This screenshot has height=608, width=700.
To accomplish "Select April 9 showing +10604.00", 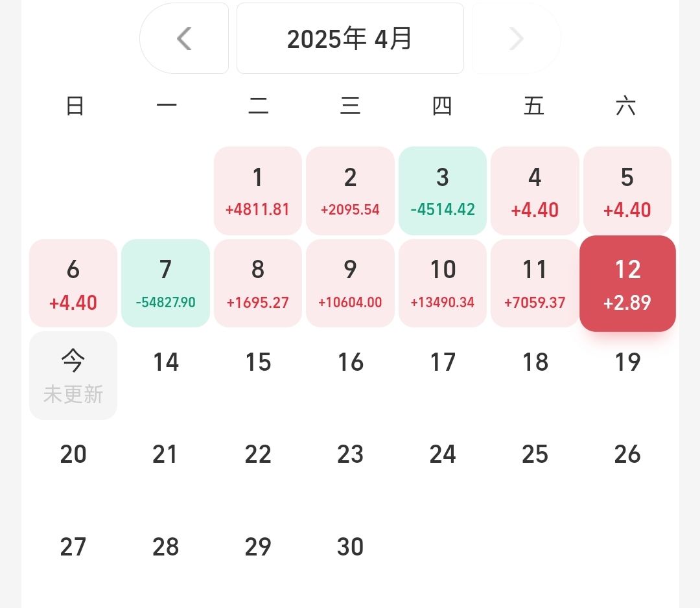I will tap(350, 283).
